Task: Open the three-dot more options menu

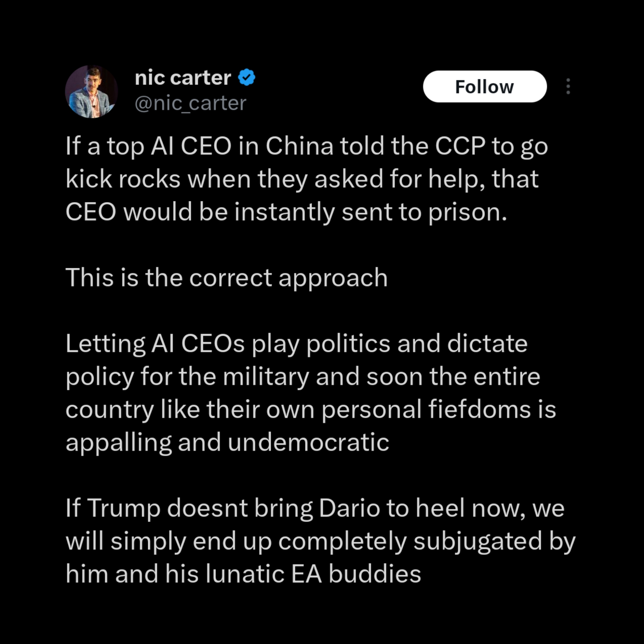Action: click(568, 87)
